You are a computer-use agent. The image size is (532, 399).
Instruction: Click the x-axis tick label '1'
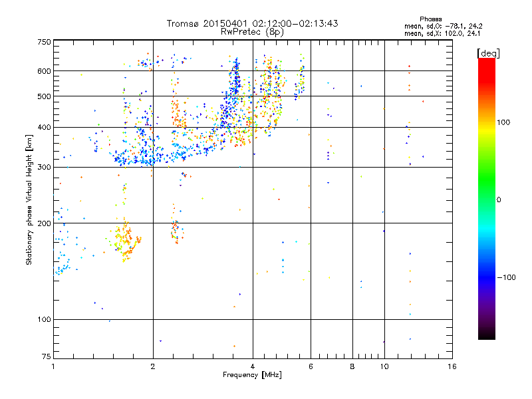[53, 366]
